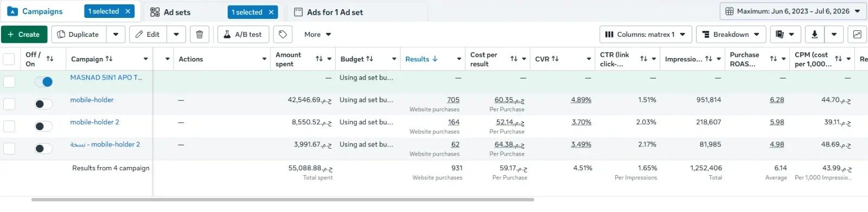Click the Results from 4 campaign summary
Viewport: 868px width, 212px height.
pyautogui.click(x=111, y=168)
